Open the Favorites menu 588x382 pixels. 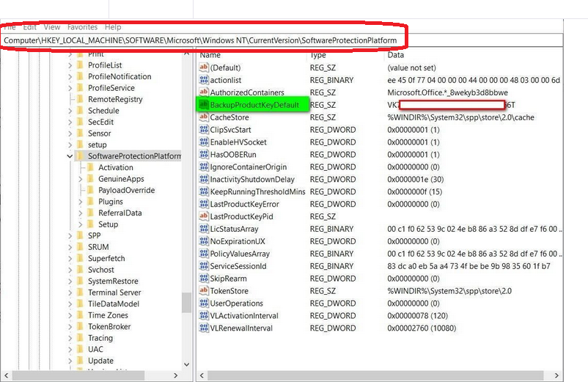(x=83, y=27)
